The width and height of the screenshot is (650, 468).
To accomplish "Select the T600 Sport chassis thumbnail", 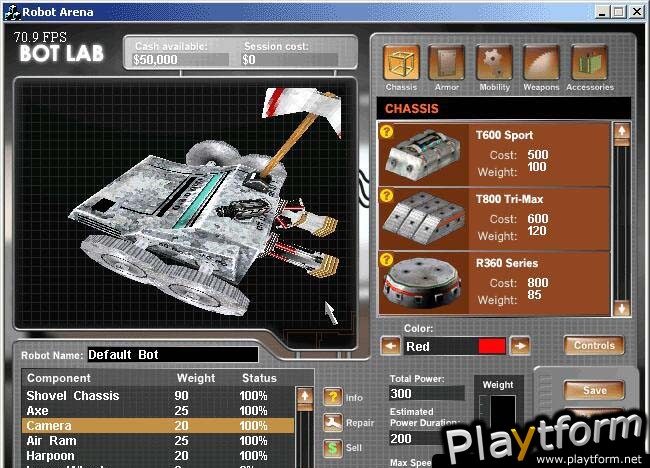I will tap(423, 155).
